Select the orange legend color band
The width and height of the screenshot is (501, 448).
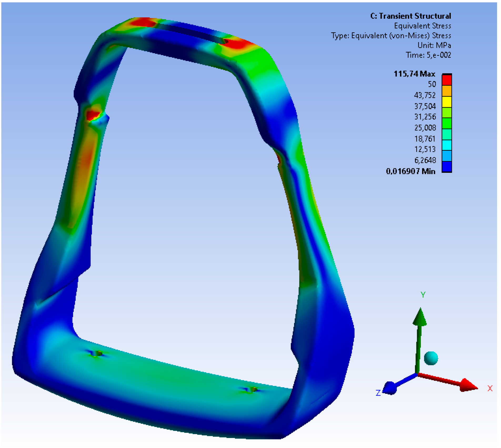(447, 91)
